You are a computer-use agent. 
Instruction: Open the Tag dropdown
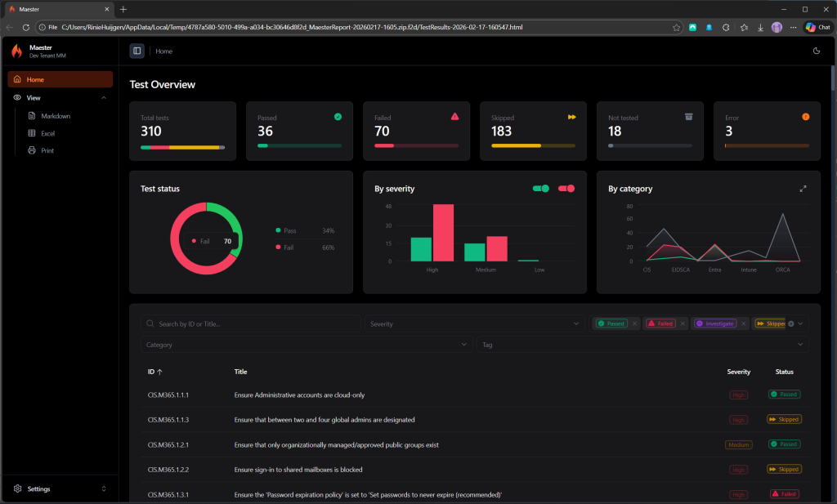coord(642,345)
